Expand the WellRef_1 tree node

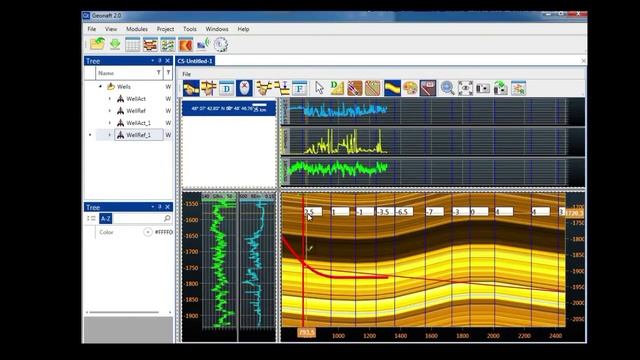click(x=109, y=135)
